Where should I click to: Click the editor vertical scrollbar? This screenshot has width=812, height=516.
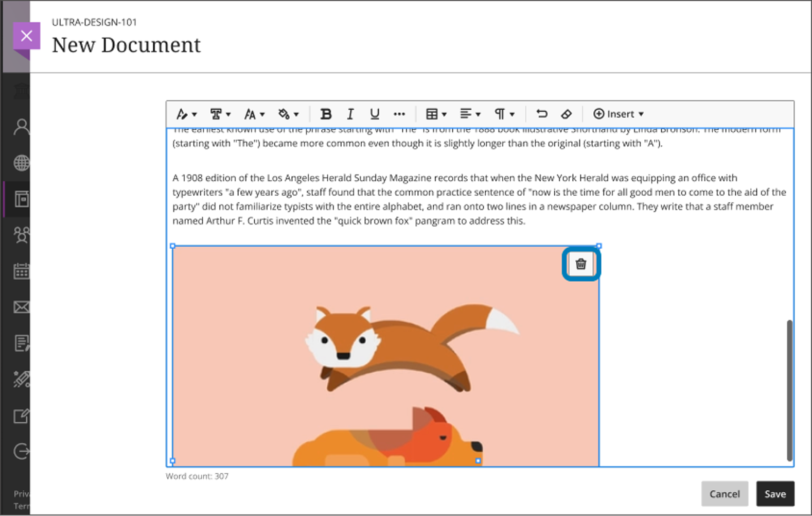coord(789,390)
